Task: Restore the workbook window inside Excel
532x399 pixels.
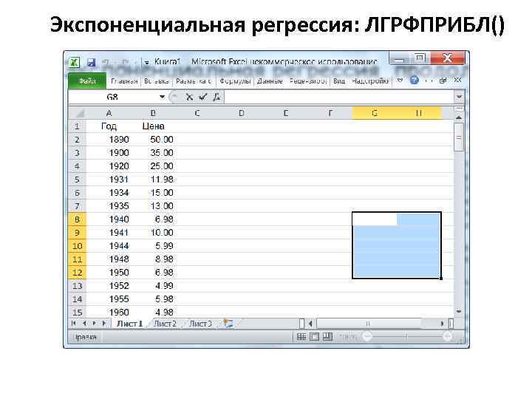Action: 443,81
